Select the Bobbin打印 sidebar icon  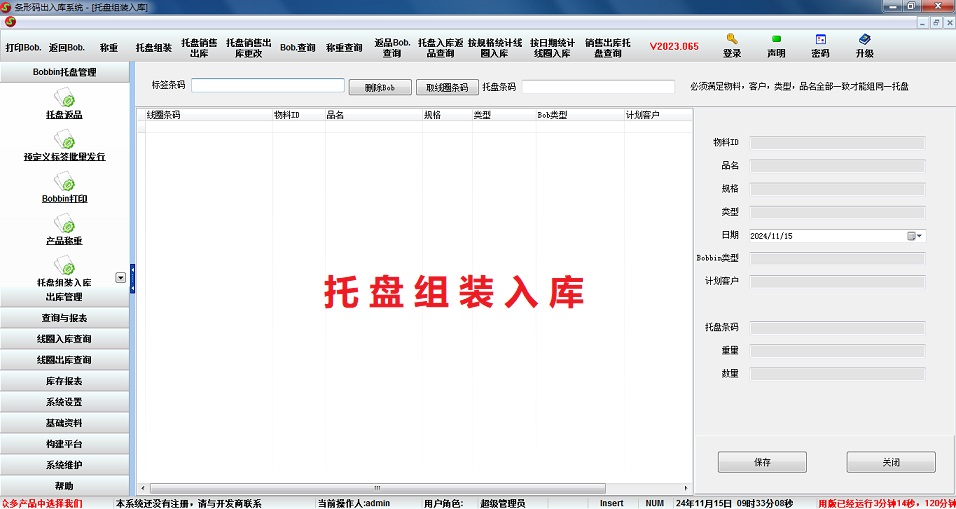click(x=64, y=182)
